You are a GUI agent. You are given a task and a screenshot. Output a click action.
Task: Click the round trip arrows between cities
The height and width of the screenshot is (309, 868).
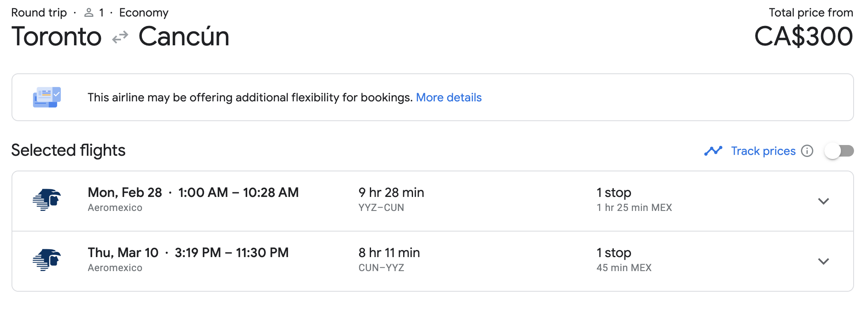(120, 37)
